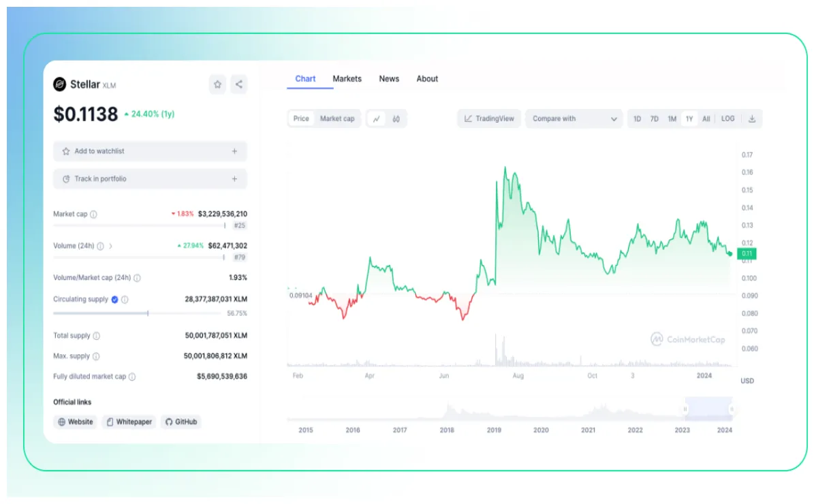Screen dimensions: 831x504
Task: Enable LOG scale on the chart
Action: 728,118
